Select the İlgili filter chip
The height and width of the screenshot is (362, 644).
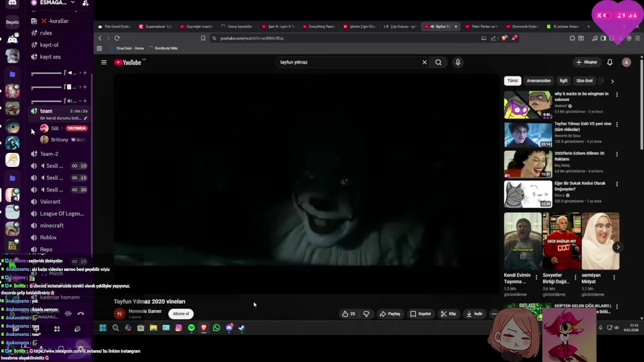pos(563,81)
